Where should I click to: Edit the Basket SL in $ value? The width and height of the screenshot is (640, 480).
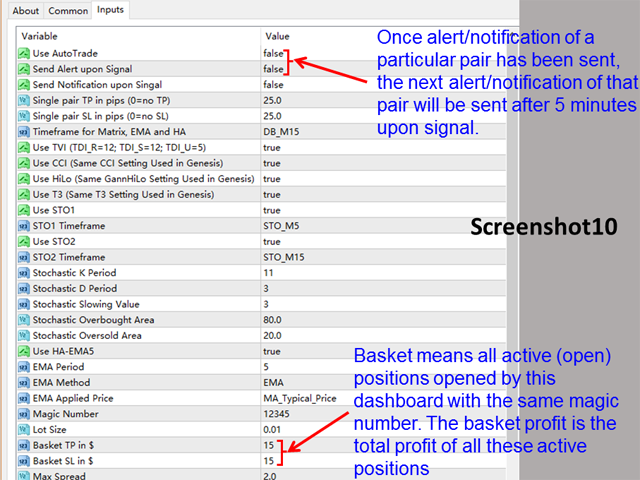point(269,461)
